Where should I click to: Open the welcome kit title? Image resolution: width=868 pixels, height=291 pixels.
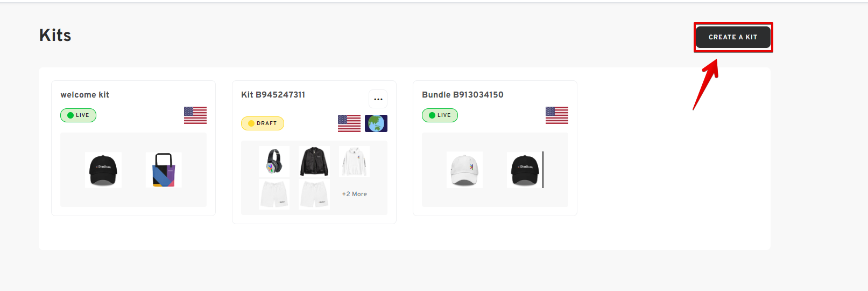[85, 95]
